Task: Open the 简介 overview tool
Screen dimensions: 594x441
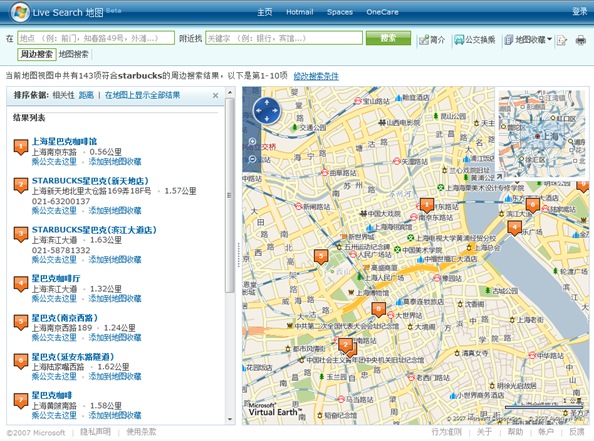Action: (432, 40)
